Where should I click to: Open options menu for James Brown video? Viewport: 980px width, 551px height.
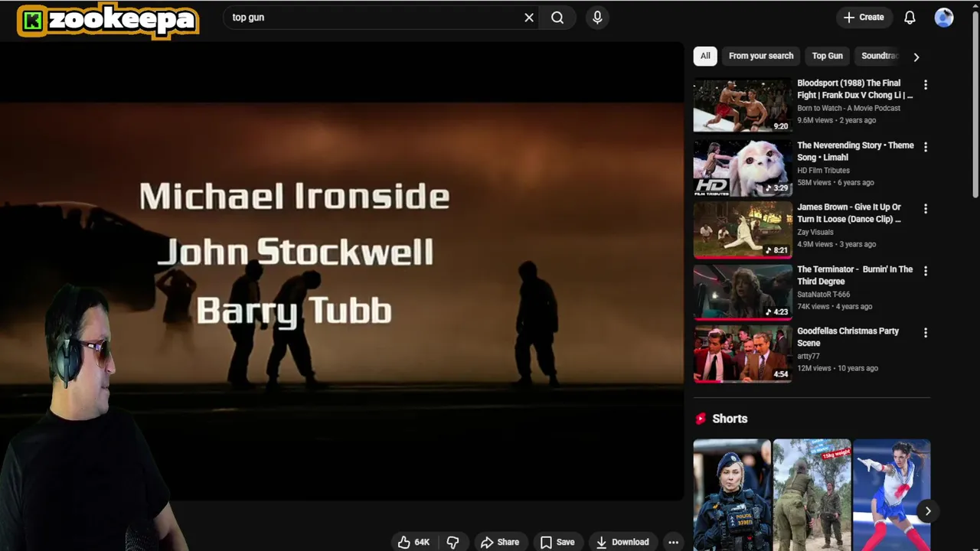[925, 209]
